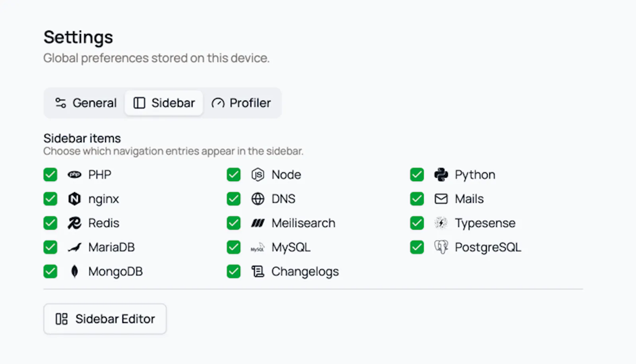
Task: Click the MariaDB seal logo icon
Action: point(74,247)
